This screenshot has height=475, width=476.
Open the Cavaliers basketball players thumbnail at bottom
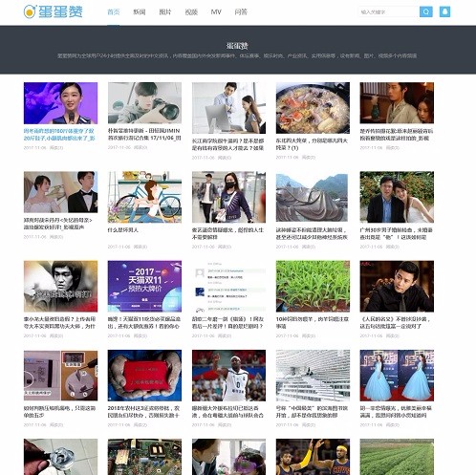coord(313,457)
